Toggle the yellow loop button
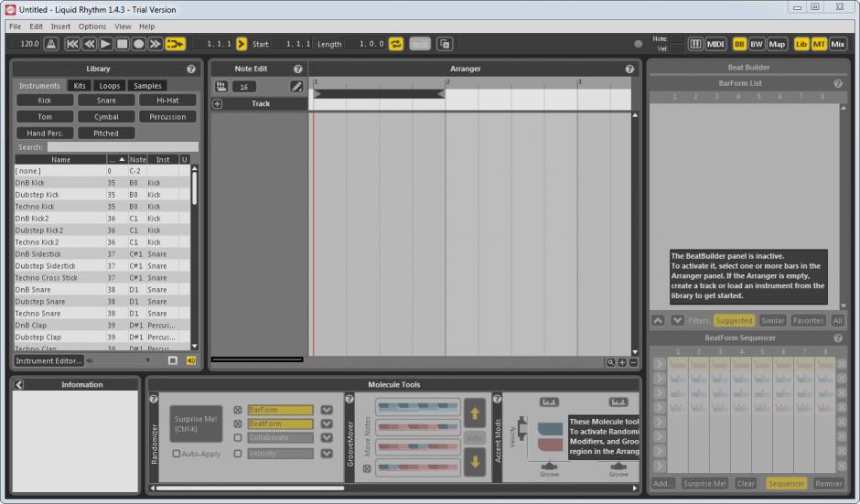This screenshot has height=504, width=860. point(396,44)
